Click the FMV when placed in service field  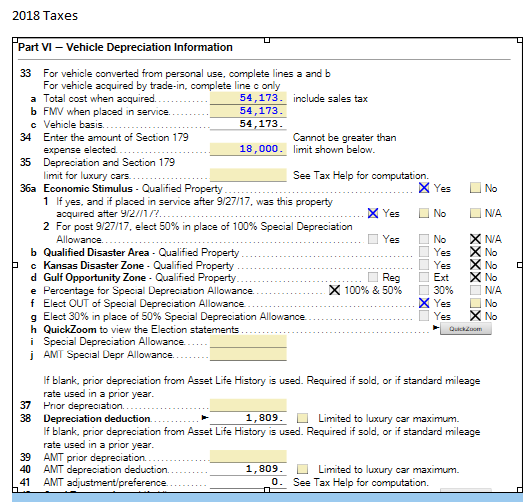248,111
